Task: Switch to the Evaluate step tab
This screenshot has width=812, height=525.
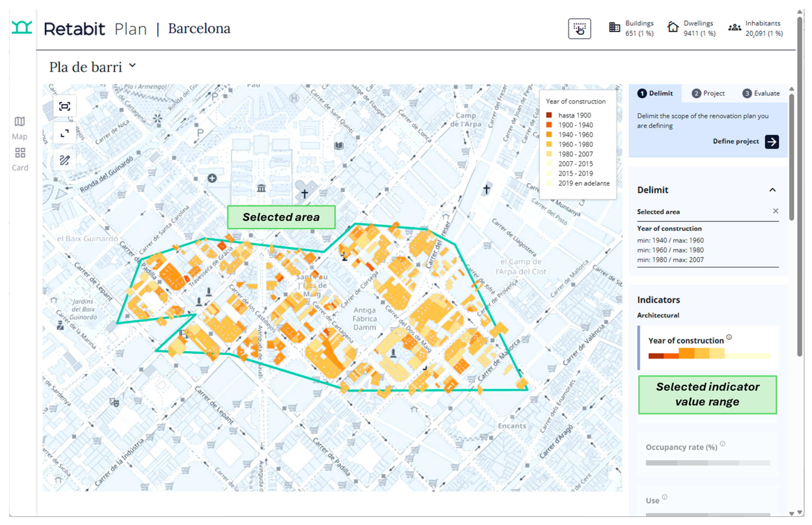Action: [760, 93]
